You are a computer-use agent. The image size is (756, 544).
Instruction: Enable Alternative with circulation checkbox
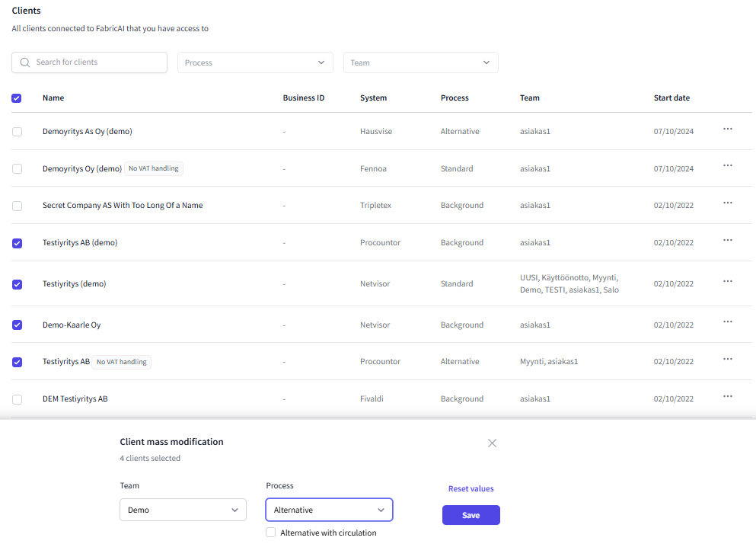pos(270,533)
